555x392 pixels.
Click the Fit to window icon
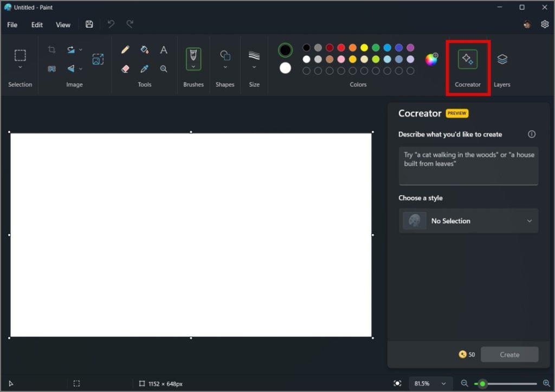click(397, 383)
